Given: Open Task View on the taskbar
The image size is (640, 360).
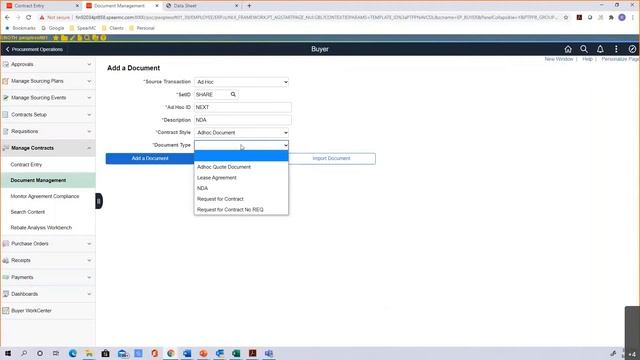Looking at the screenshot, I should [x=56, y=353].
